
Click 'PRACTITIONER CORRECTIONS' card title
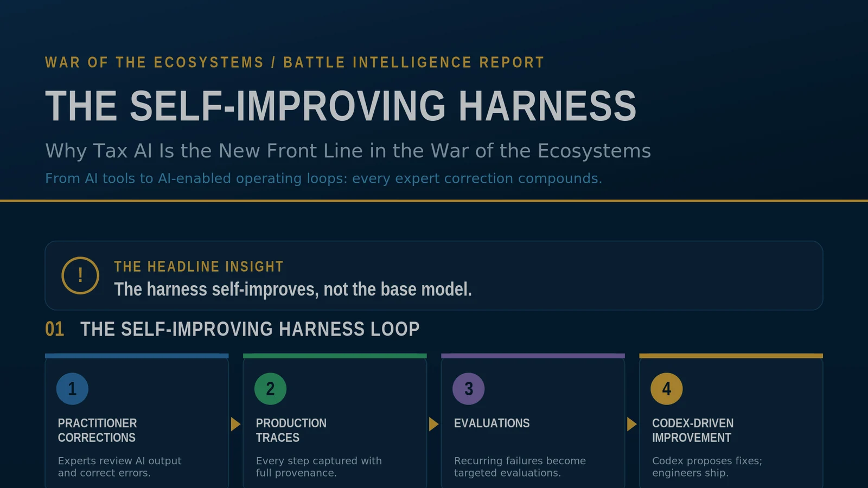[98, 431]
